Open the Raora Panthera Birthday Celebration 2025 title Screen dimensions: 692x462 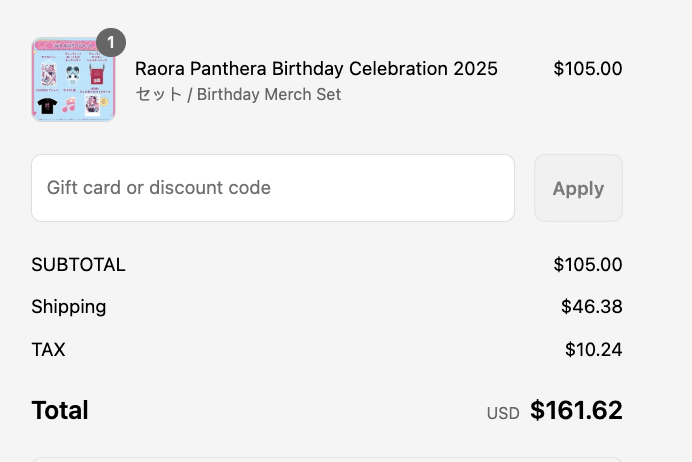coord(316,69)
